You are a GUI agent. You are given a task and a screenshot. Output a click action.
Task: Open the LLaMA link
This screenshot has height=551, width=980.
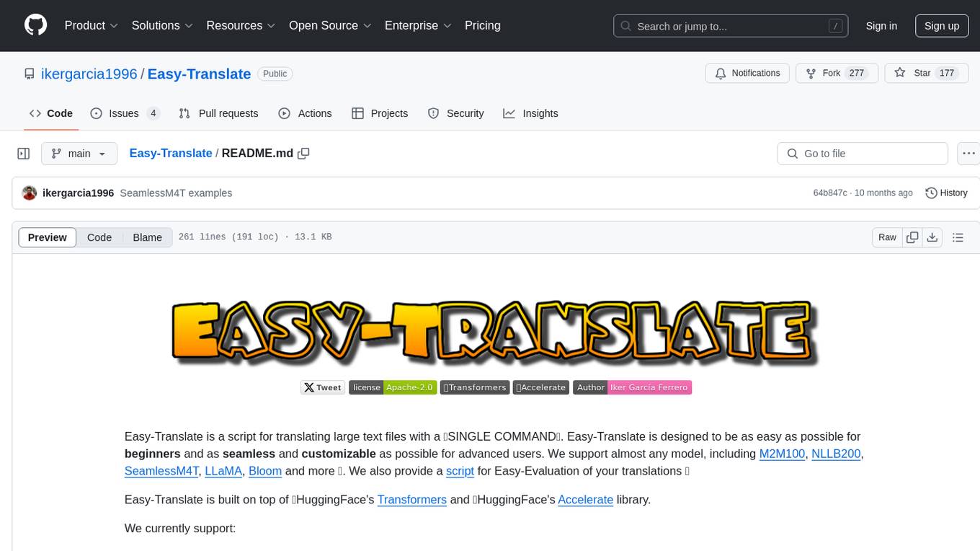pos(224,471)
